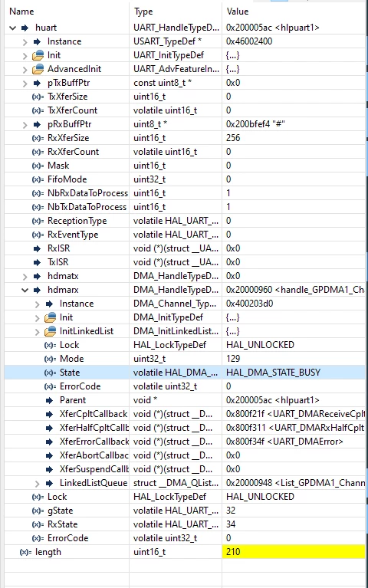368x588 pixels.
Task: Click the RxXferCount variable icon
Action: click(x=38, y=153)
